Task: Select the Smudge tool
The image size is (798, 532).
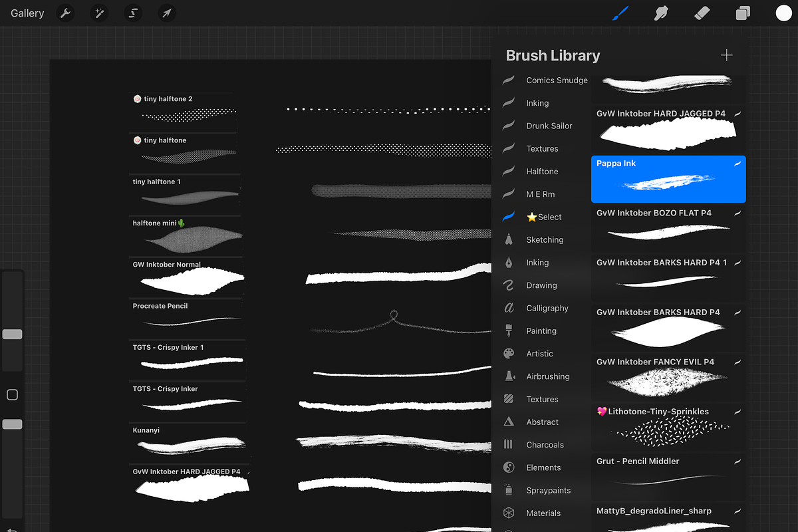Action: click(x=661, y=13)
